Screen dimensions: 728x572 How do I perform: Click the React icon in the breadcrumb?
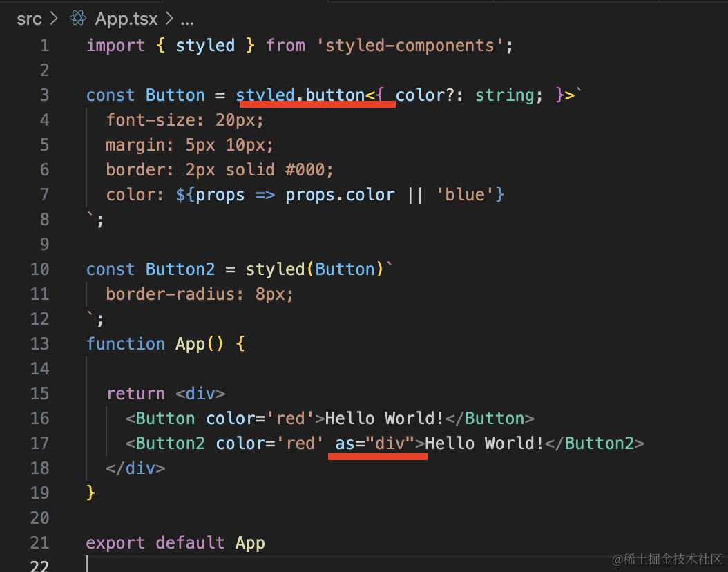point(78,19)
